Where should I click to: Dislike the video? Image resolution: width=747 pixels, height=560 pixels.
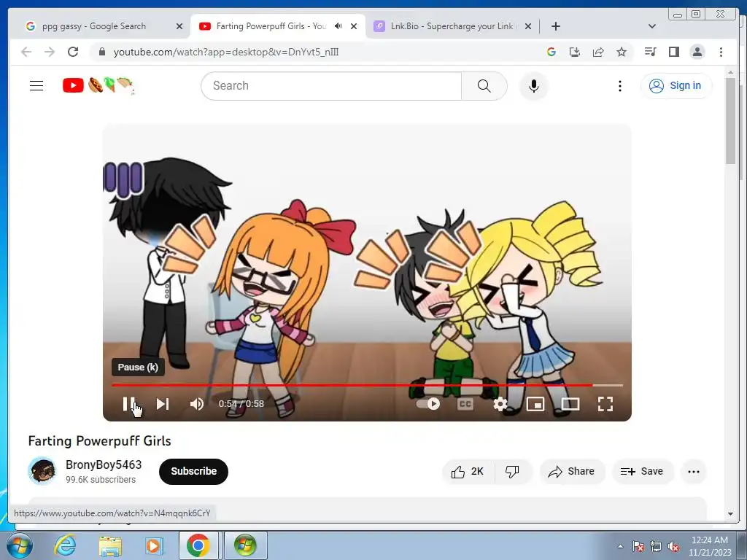coord(513,472)
